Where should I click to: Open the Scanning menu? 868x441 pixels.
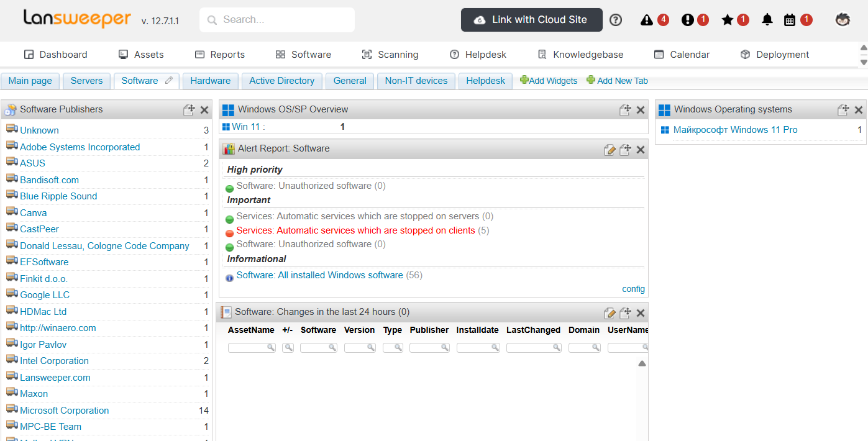point(390,55)
